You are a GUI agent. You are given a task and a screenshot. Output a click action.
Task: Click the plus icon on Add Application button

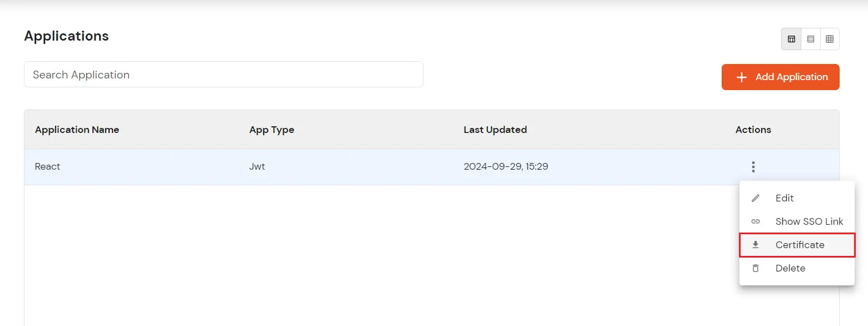pos(742,77)
